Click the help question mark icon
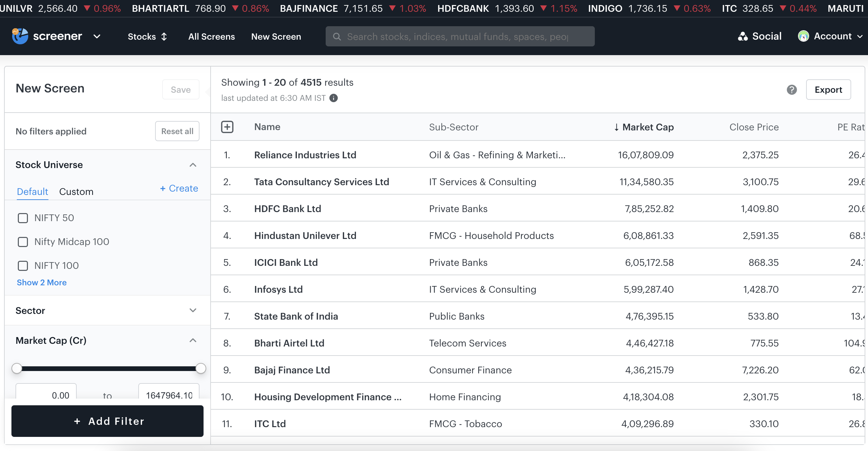This screenshot has height=451, width=868. (x=792, y=89)
